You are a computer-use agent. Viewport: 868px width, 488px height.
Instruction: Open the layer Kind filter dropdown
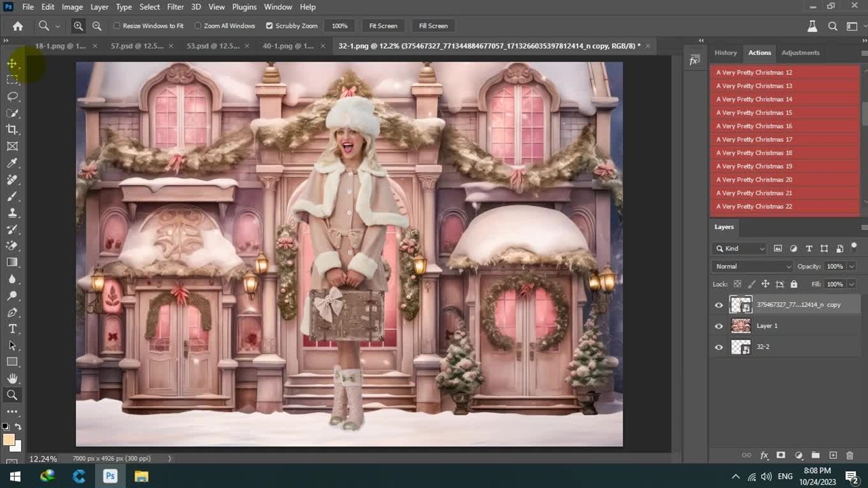pos(742,249)
